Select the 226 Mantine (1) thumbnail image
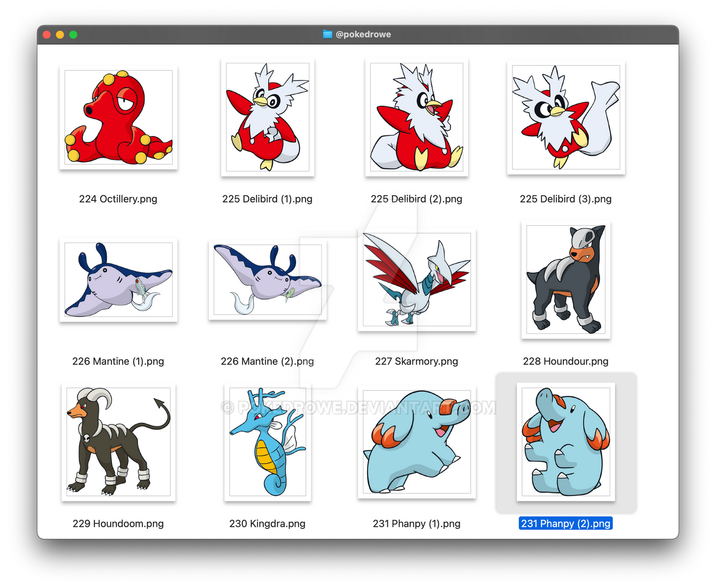The height and width of the screenshot is (588, 716). (118, 280)
